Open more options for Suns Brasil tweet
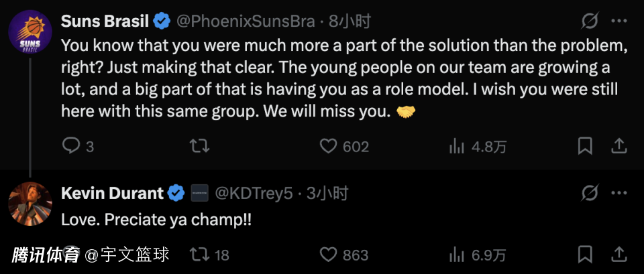644x274 pixels. [619, 21]
